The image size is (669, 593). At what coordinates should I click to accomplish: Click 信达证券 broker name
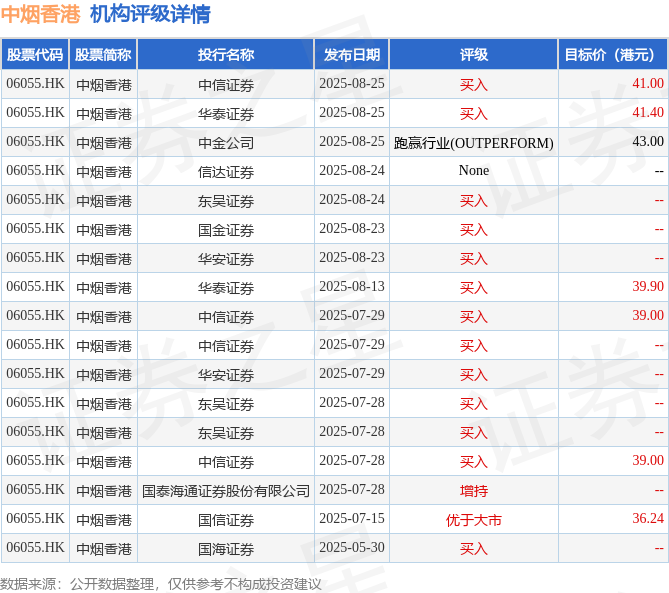tap(226, 172)
